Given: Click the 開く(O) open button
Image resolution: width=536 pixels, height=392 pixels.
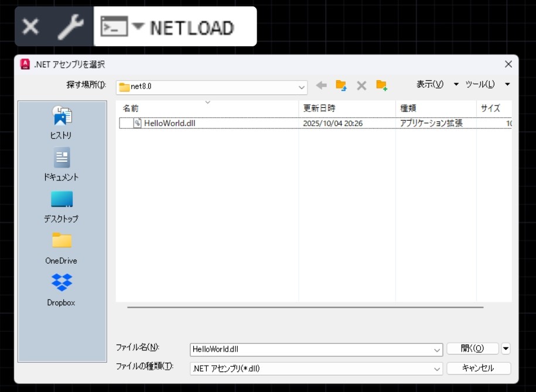Looking at the screenshot, I should tap(472, 349).
